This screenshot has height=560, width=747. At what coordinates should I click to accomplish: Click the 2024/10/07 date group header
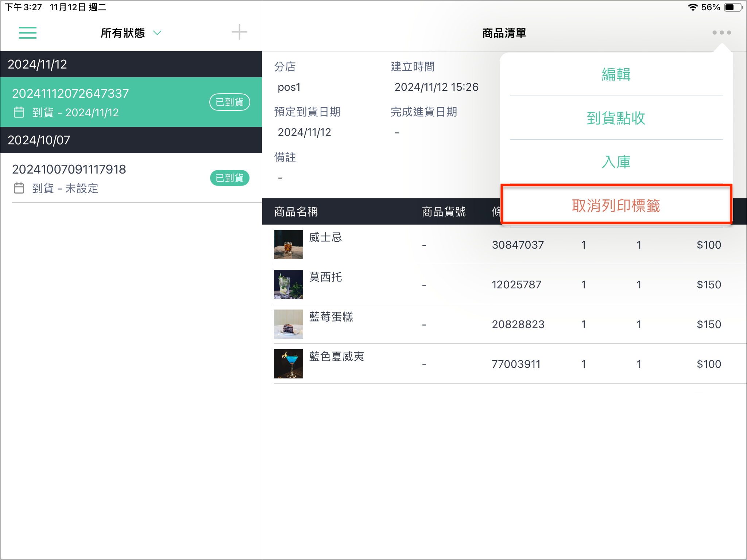coord(131,140)
